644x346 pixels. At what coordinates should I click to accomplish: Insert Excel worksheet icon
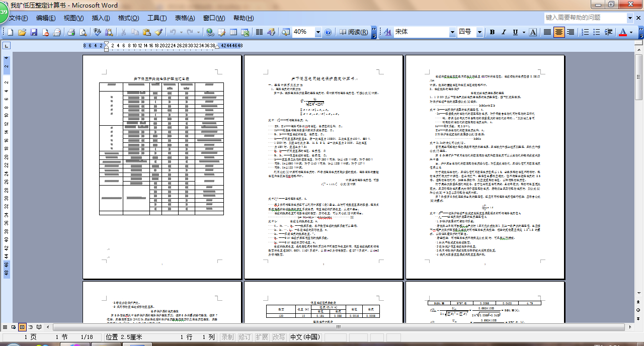coord(245,32)
